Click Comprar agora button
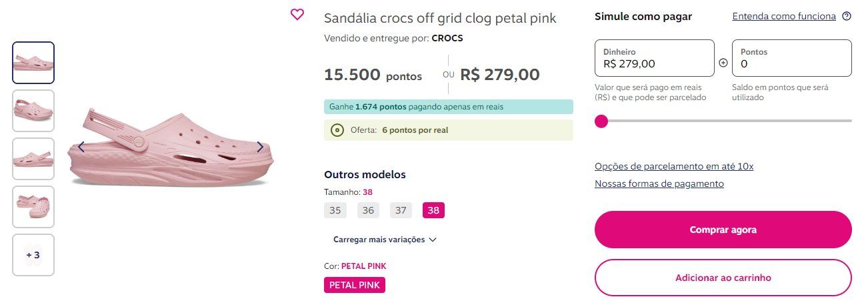This screenshot has height=305, width=868. [723, 230]
